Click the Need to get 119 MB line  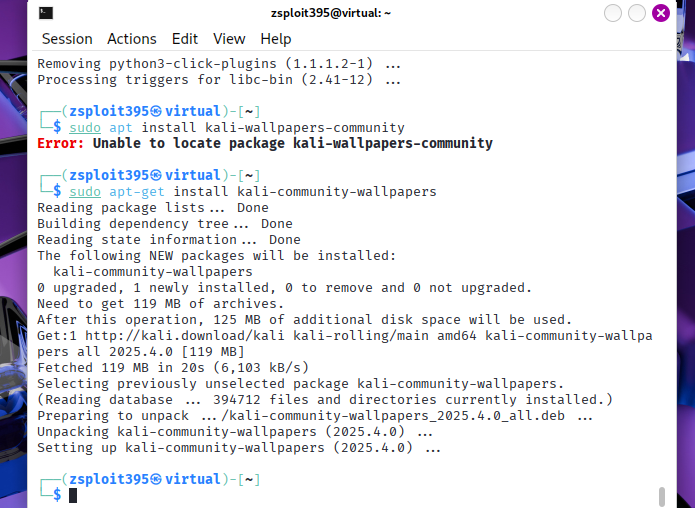pyautogui.click(x=160, y=303)
